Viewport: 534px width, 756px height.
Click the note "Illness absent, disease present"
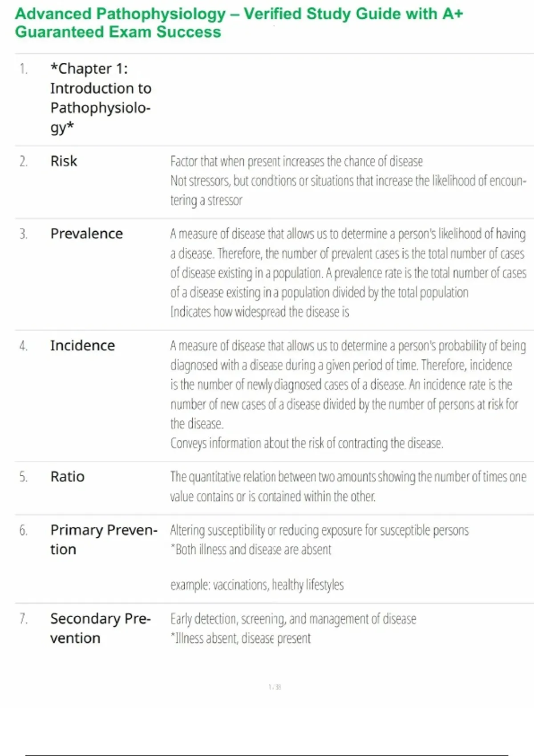click(x=240, y=639)
